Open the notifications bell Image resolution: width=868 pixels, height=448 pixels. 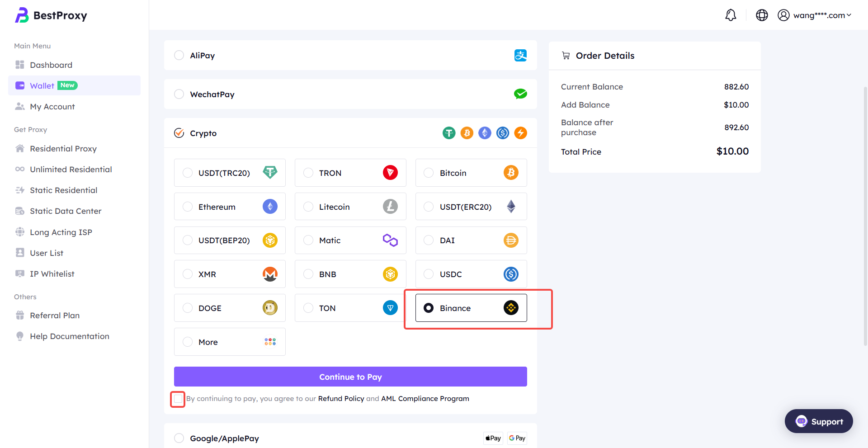[731, 15]
